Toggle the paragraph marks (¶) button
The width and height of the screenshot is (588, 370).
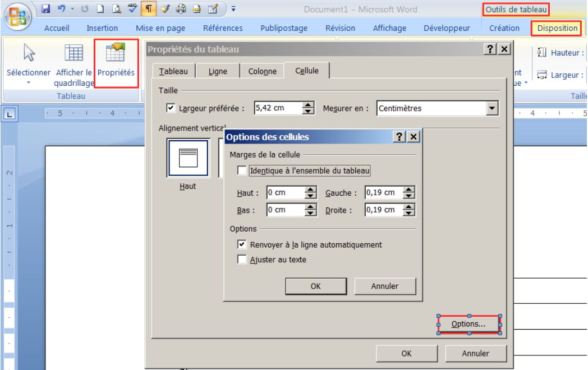point(149,8)
